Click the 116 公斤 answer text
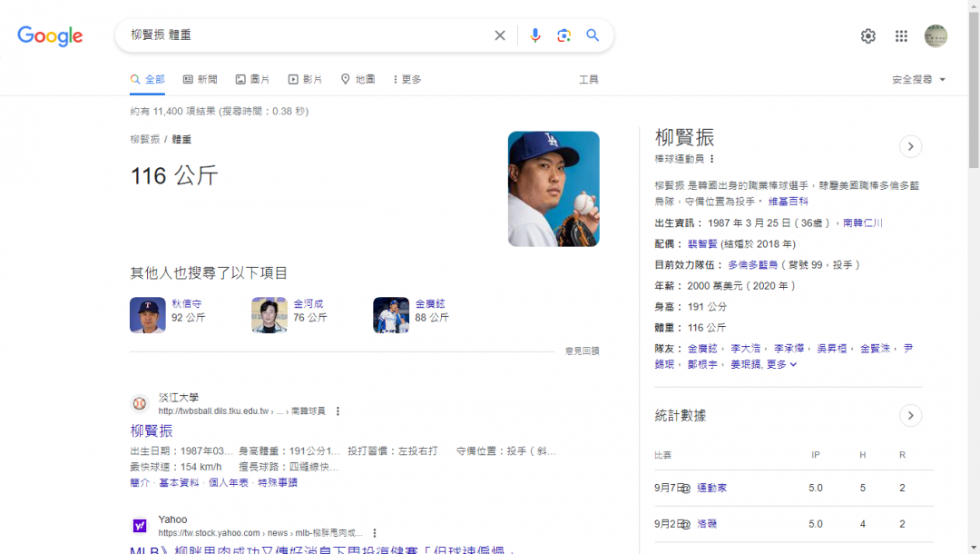Image resolution: width=980 pixels, height=554 pixels. click(x=173, y=175)
